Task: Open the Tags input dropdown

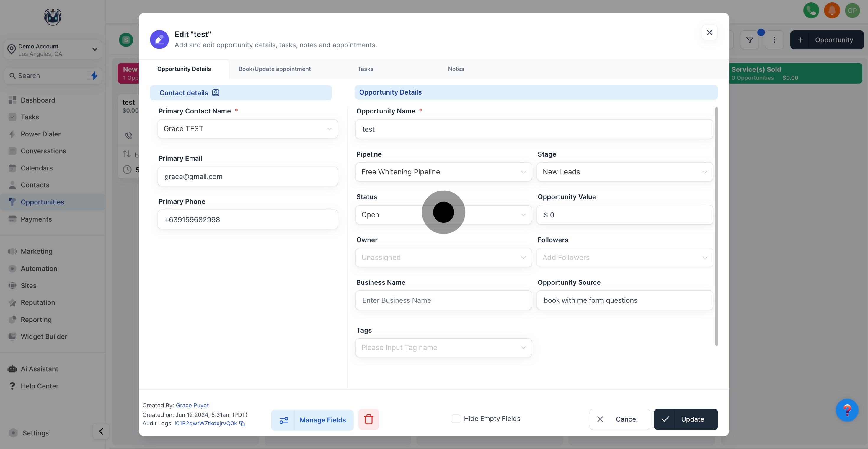Action: coord(443,348)
